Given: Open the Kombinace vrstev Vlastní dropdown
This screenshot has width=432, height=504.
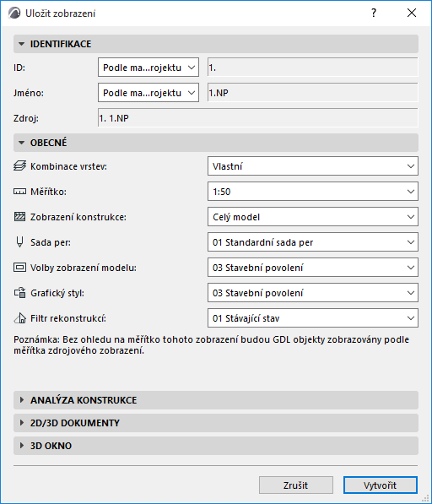Looking at the screenshot, I should pos(313,166).
